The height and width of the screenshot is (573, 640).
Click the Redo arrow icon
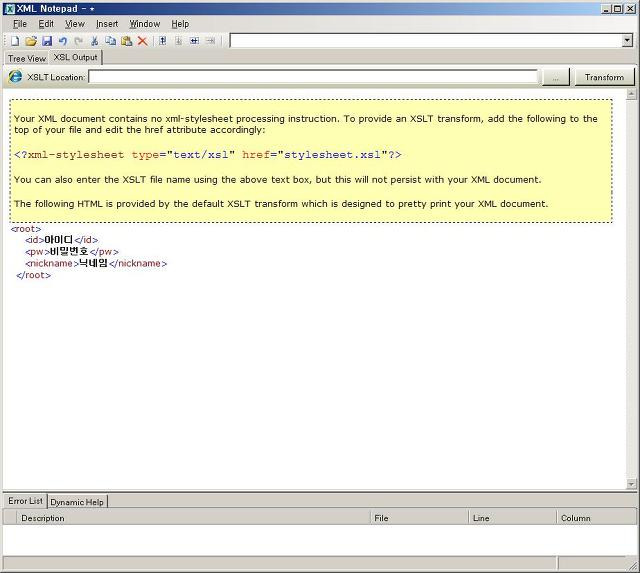[79, 41]
